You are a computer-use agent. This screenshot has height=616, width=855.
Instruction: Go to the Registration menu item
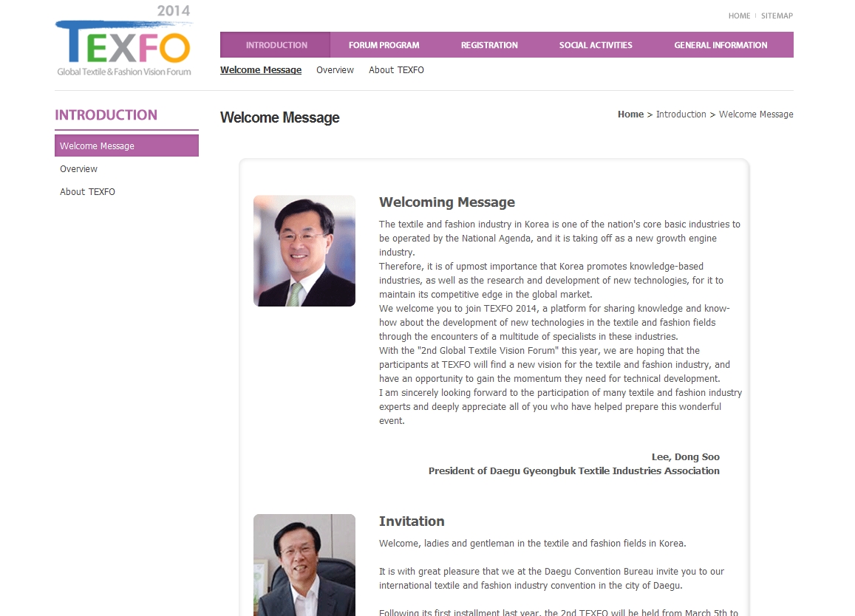pyautogui.click(x=489, y=45)
